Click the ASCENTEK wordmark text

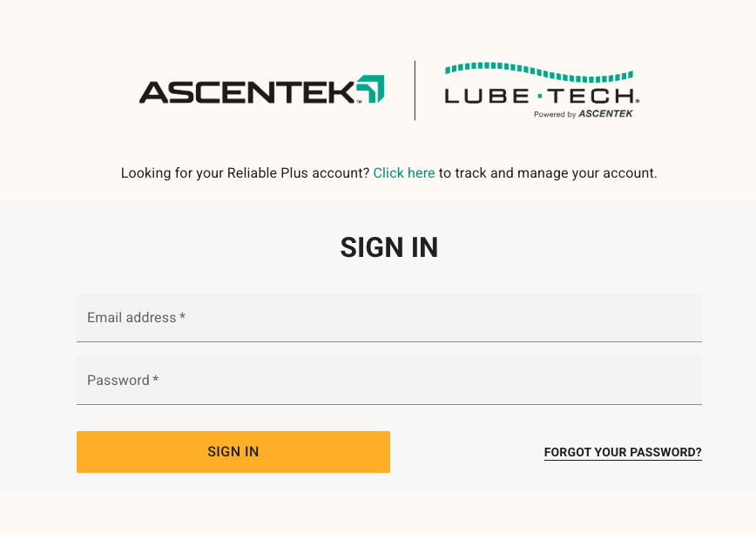[246, 91]
